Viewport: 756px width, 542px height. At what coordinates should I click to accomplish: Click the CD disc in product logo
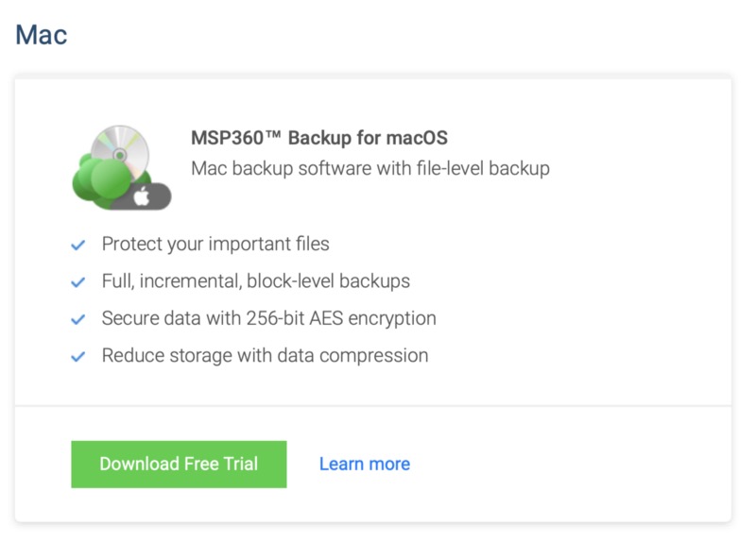point(121,150)
